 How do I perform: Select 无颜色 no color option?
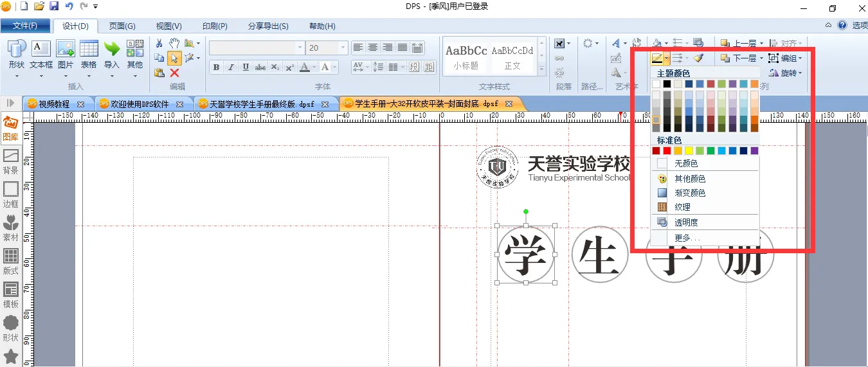pos(685,164)
